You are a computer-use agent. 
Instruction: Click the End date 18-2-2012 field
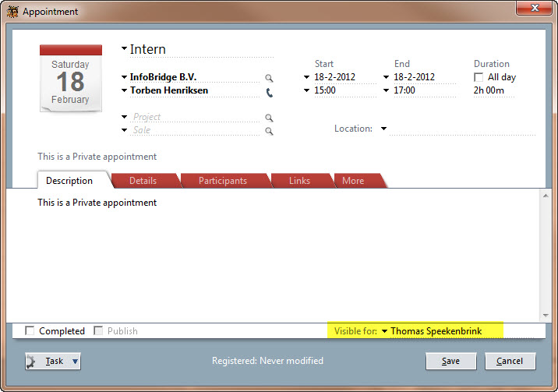click(424, 77)
